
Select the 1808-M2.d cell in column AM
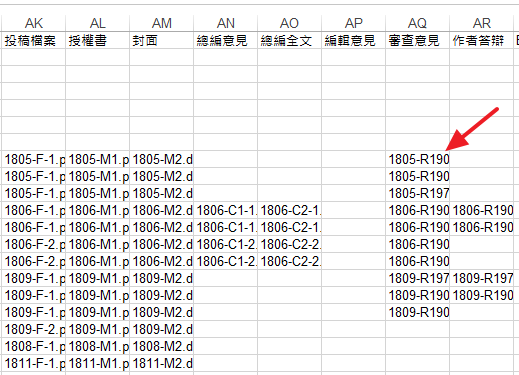(x=161, y=346)
